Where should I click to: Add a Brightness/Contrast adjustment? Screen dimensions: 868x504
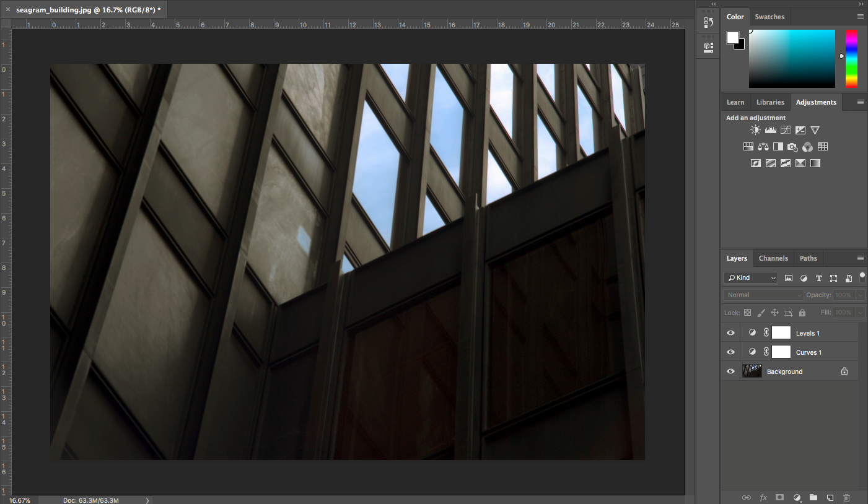click(x=755, y=130)
